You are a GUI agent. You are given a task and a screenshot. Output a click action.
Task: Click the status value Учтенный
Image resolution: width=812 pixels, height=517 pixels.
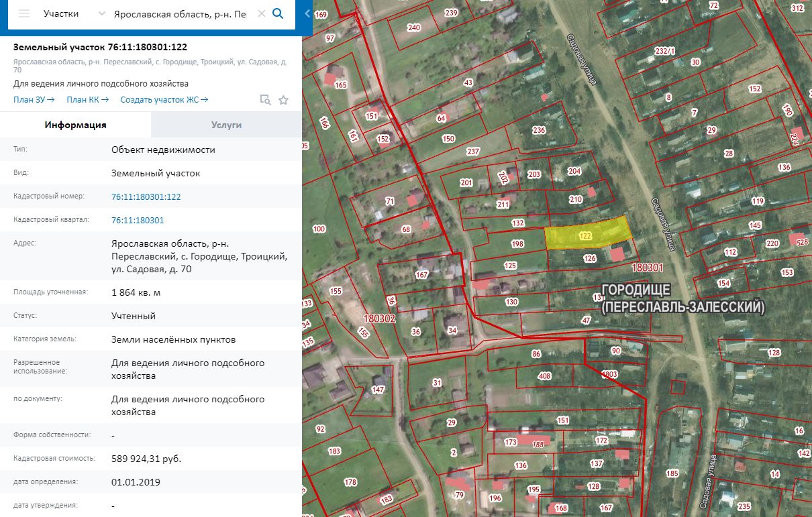pyautogui.click(x=134, y=316)
